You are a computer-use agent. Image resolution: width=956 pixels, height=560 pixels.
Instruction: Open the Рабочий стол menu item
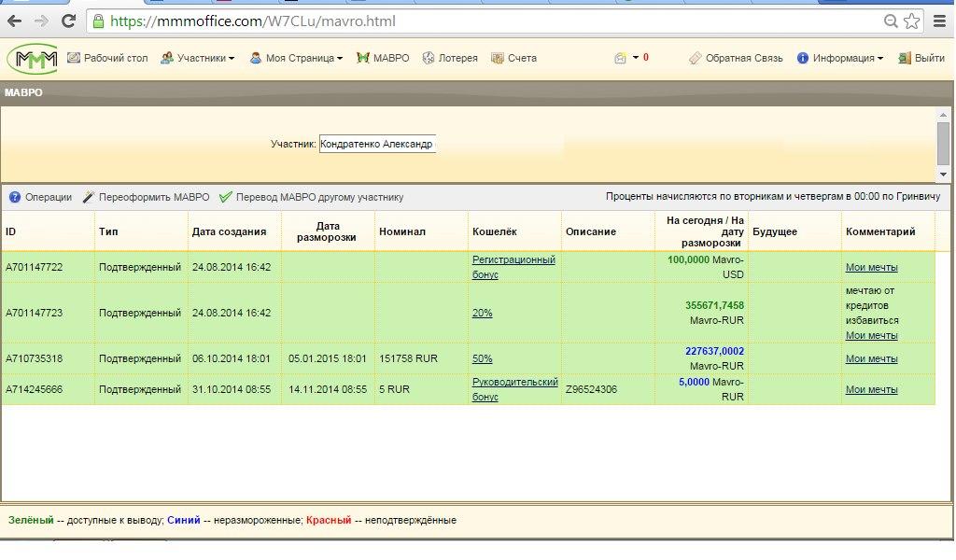(x=116, y=58)
